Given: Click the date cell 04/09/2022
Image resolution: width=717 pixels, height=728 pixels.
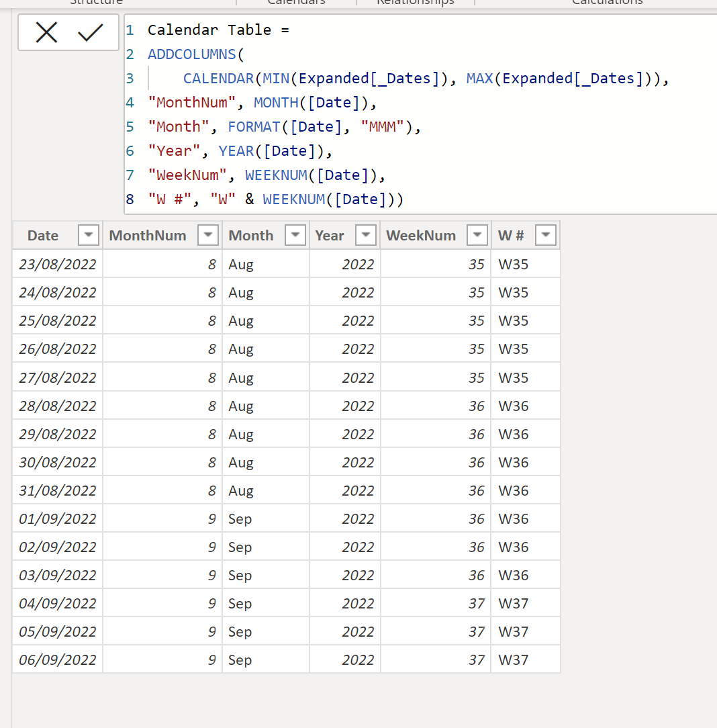Looking at the screenshot, I should tap(58, 604).
